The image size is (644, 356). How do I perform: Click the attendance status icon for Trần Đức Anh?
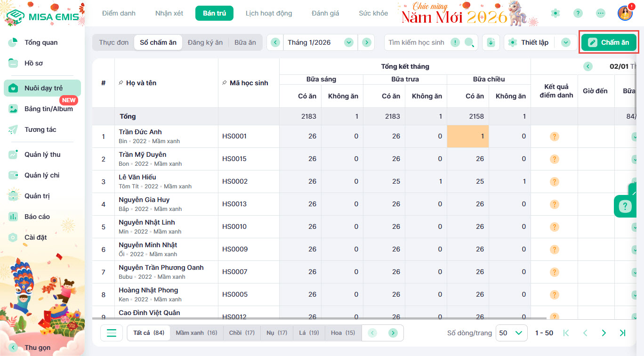click(554, 137)
